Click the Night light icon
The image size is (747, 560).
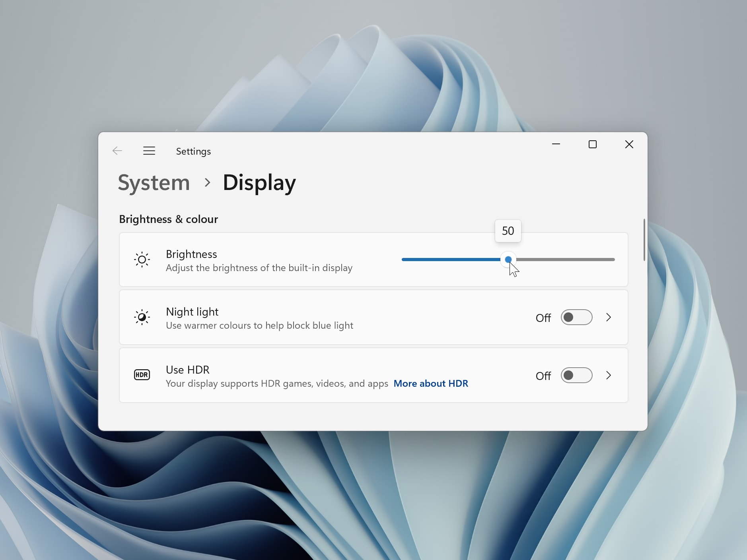coord(142,317)
